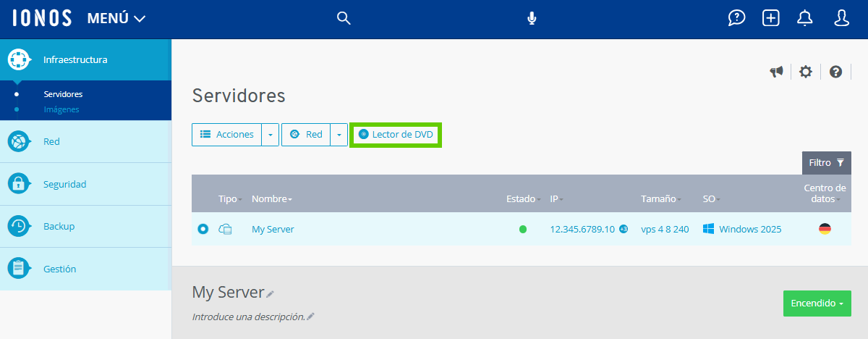Click the Lector de DVD button
This screenshot has width=868, height=339.
[396, 135]
